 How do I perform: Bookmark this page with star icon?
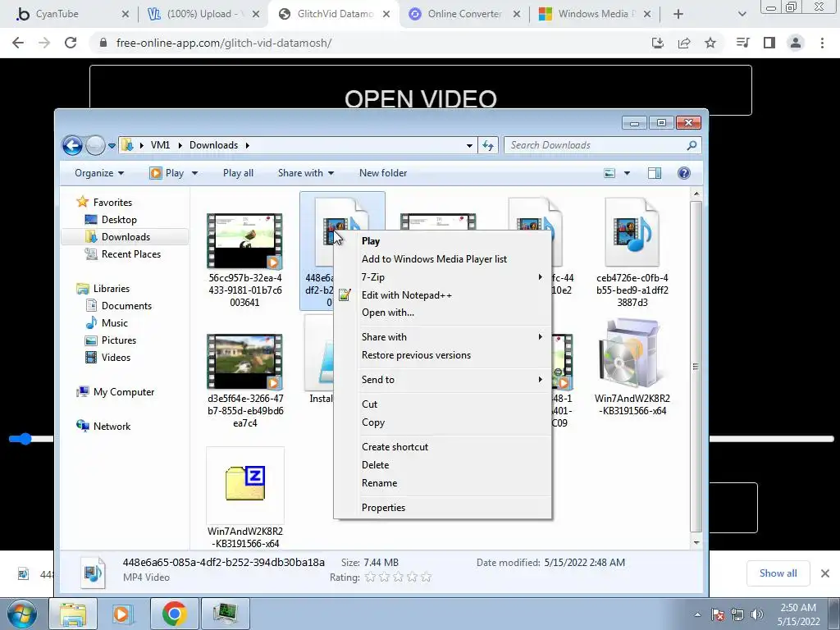pos(710,43)
